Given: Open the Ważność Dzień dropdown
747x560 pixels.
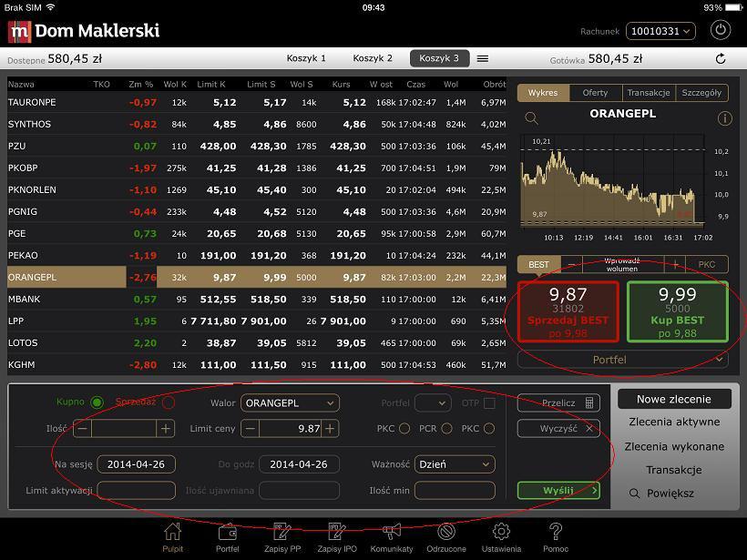Looking at the screenshot, I should click(x=455, y=464).
